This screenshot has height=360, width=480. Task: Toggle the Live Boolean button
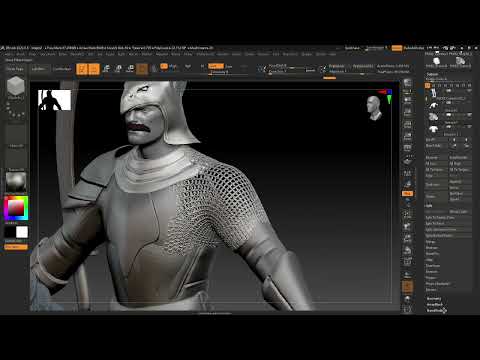coord(62,69)
